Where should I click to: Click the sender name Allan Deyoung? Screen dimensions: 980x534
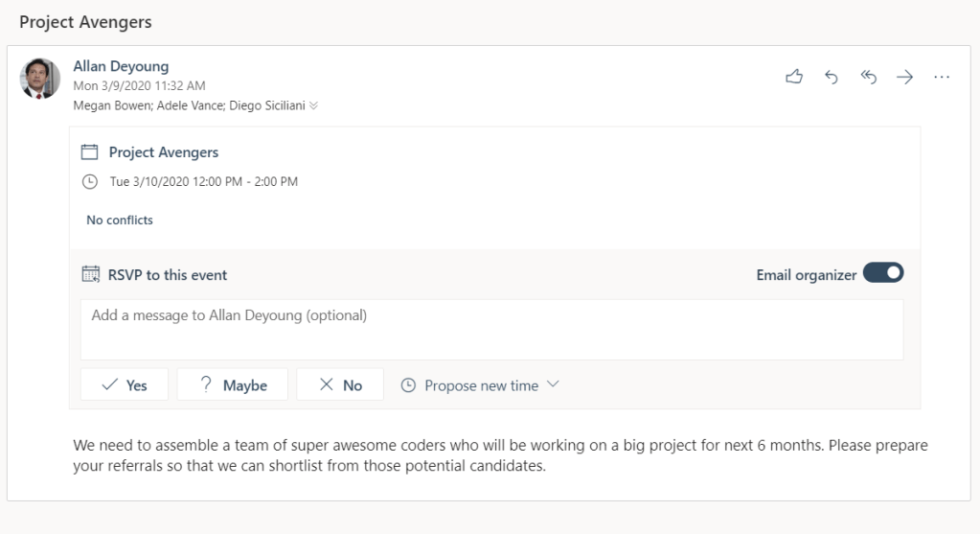(x=121, y=66)
